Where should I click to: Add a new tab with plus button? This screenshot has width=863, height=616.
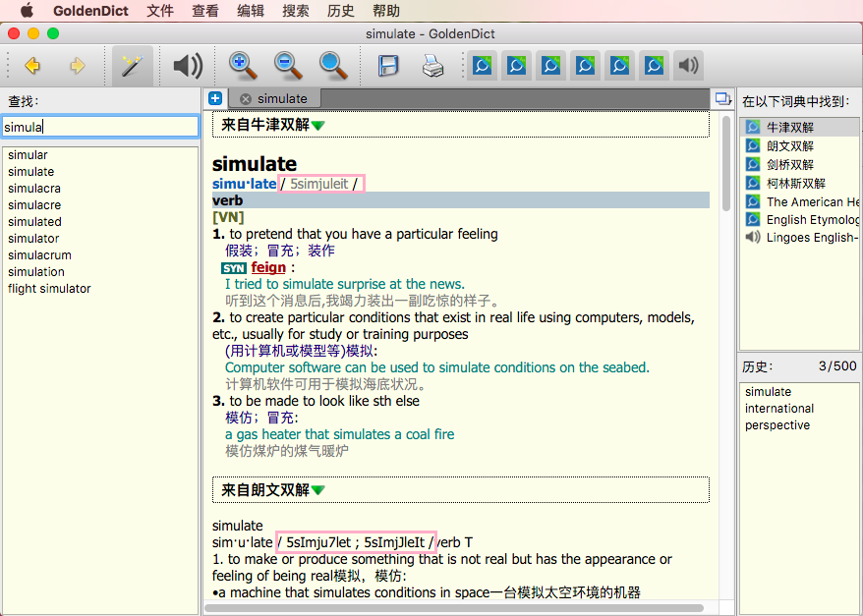pyautogui.click(x=215, y=98)
